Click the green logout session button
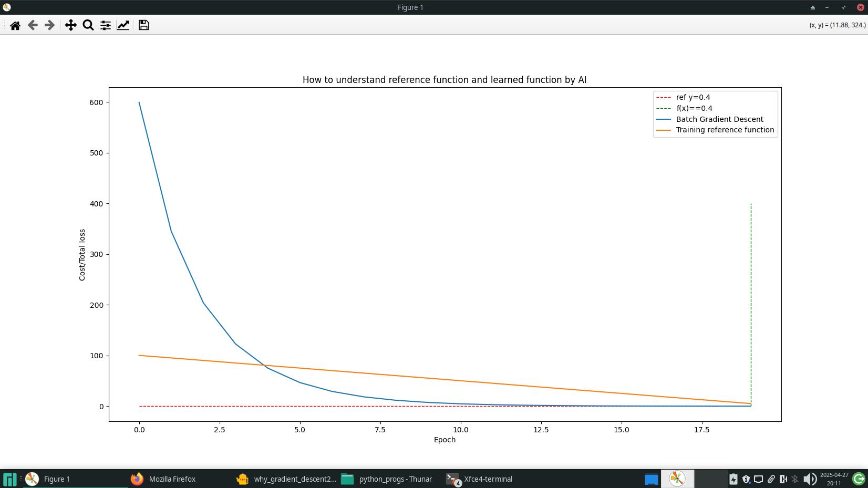Image resolution: width=868 pixels, height=488 pixels. coord(859,479)
